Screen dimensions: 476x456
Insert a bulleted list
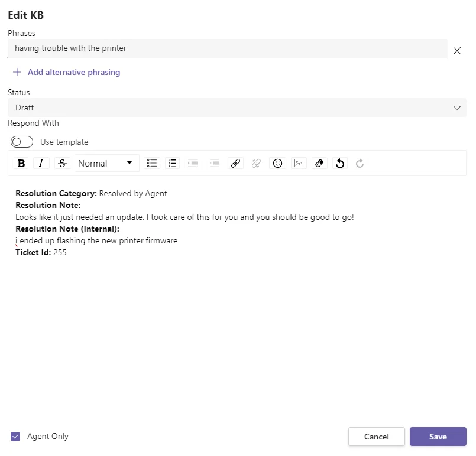click(152, 164)
